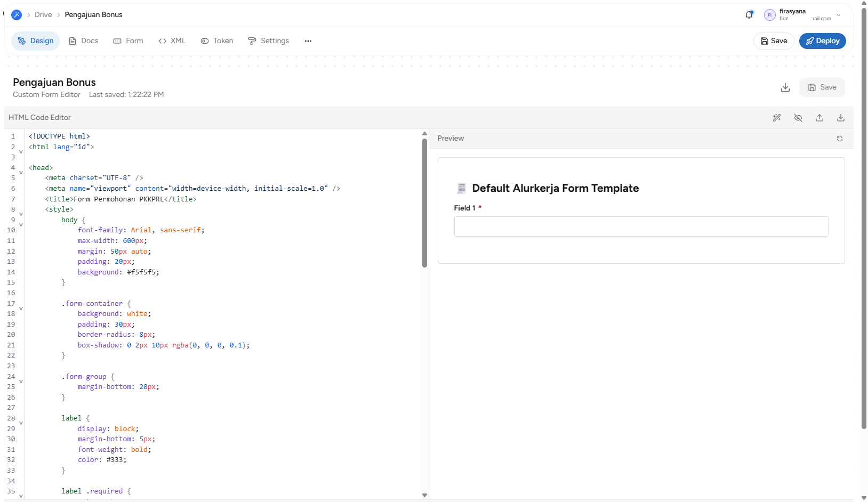868x502 pixels.
Task: Collapse the body rule fold at line 9
Action: (21, 225)
